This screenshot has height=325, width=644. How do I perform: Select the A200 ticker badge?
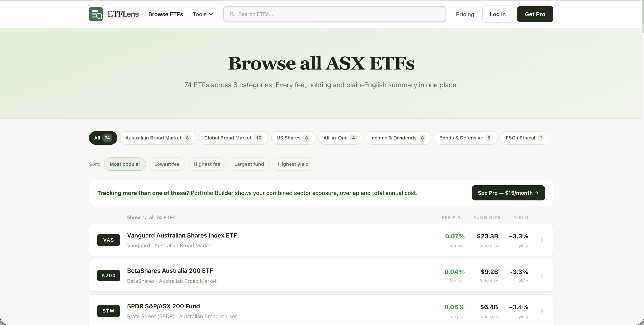(x=108, y=275)
